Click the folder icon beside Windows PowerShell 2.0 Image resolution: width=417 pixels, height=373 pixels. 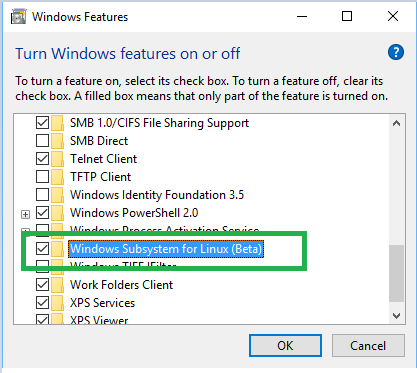pos(58,213)
